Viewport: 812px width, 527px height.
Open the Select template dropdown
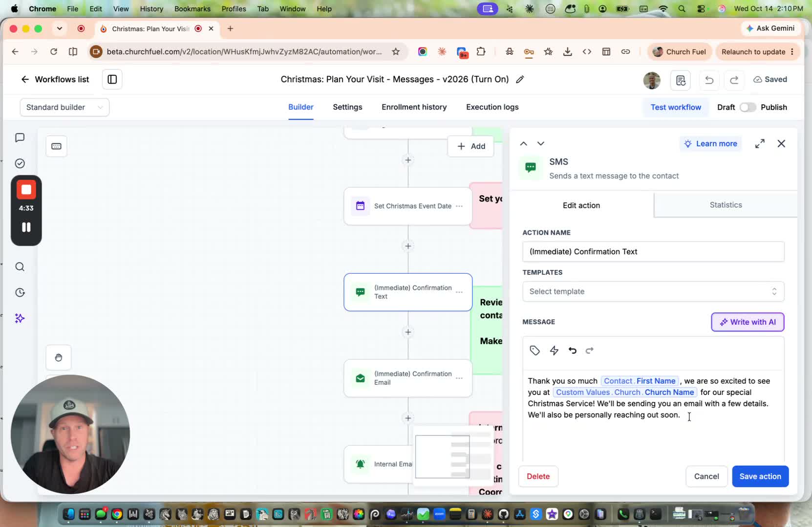click(653, 291)
